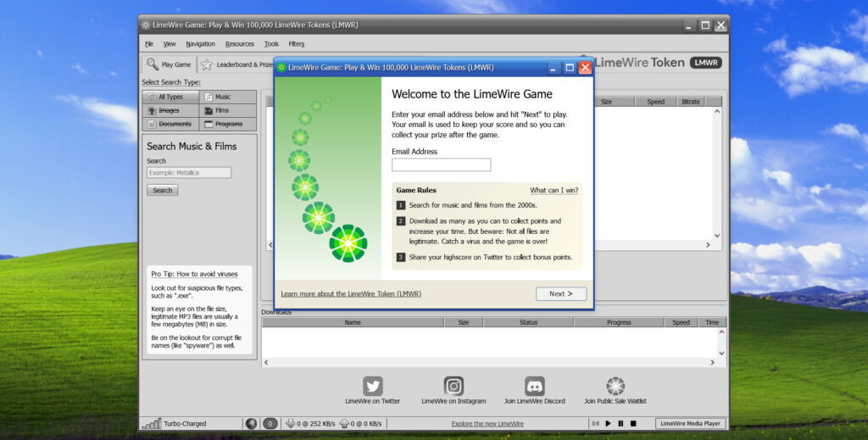This screenshot has height=440, width=868.
Task: Click the download speed arrow icon
Action: [x=290, y=423]
